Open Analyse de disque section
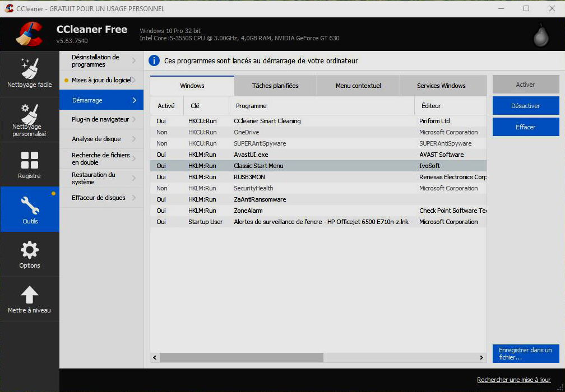The height and width of the screenshot is (392, 565). point(101,139)
